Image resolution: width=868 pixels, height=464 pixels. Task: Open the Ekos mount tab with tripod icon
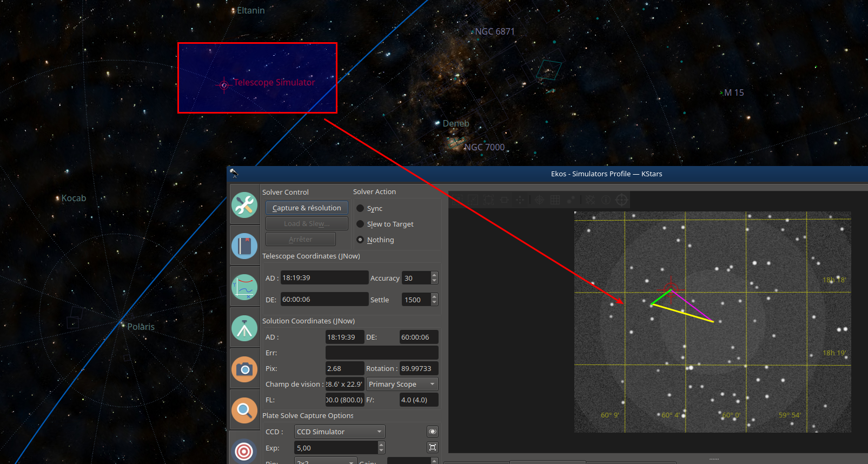244,328
